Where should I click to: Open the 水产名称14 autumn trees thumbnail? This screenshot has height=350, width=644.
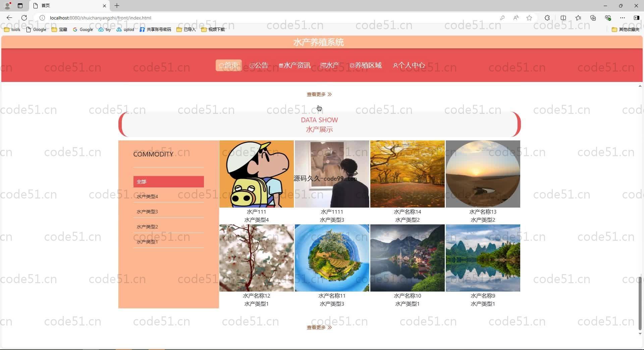pos(408,174)
